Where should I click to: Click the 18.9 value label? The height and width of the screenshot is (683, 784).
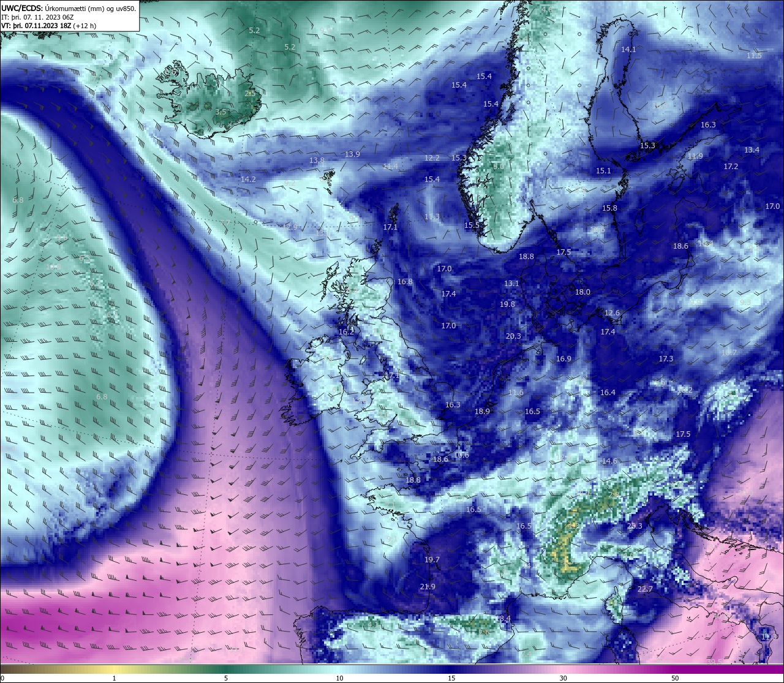482,412
